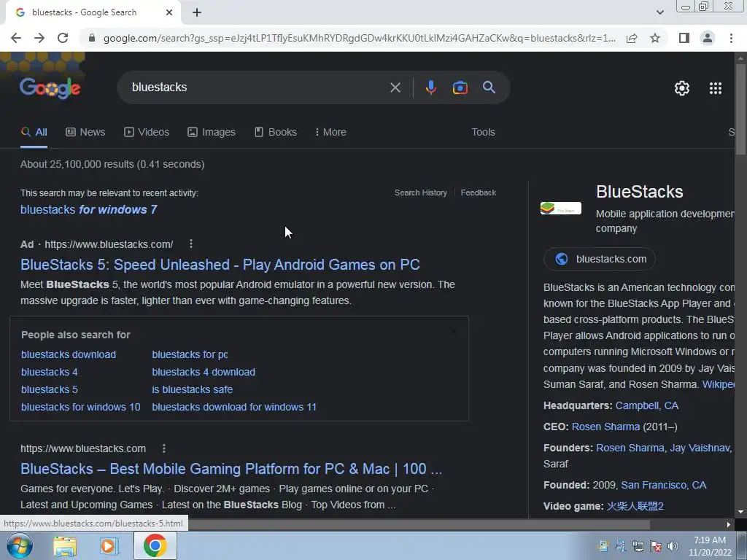Screen dimensions: 747x560
Task: Submit search with magnifier icon
Action: pyautogui.click(x=489, y=87)
